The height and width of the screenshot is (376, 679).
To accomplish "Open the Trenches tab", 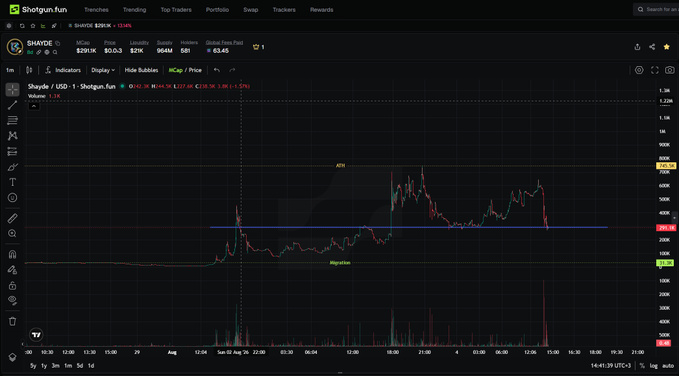I will pos(96,10).
